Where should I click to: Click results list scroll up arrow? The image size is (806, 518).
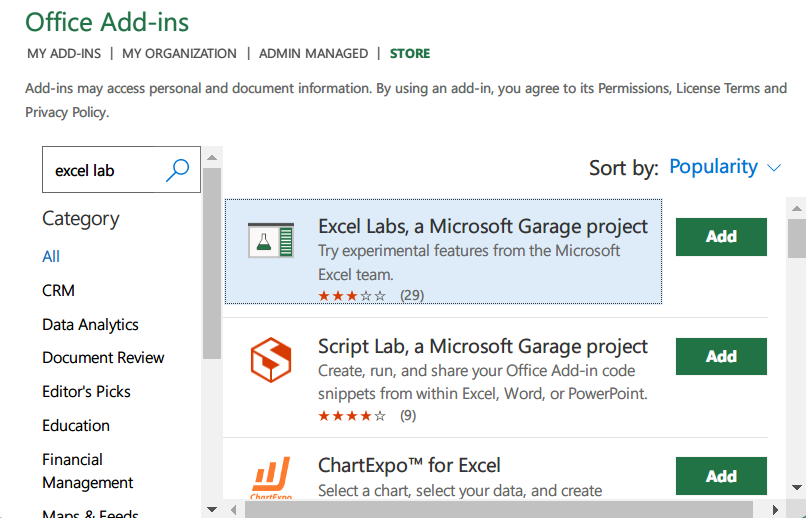[797, 208]
